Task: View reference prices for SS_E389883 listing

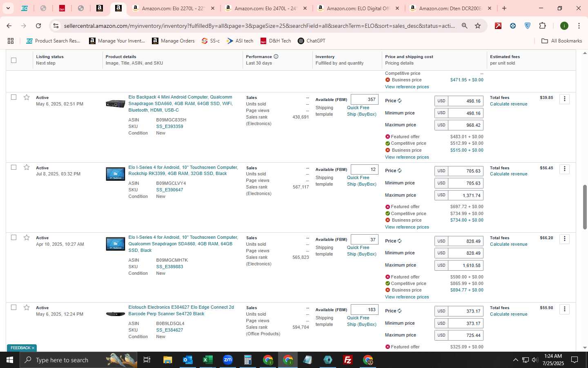Action: click(407, 297)
